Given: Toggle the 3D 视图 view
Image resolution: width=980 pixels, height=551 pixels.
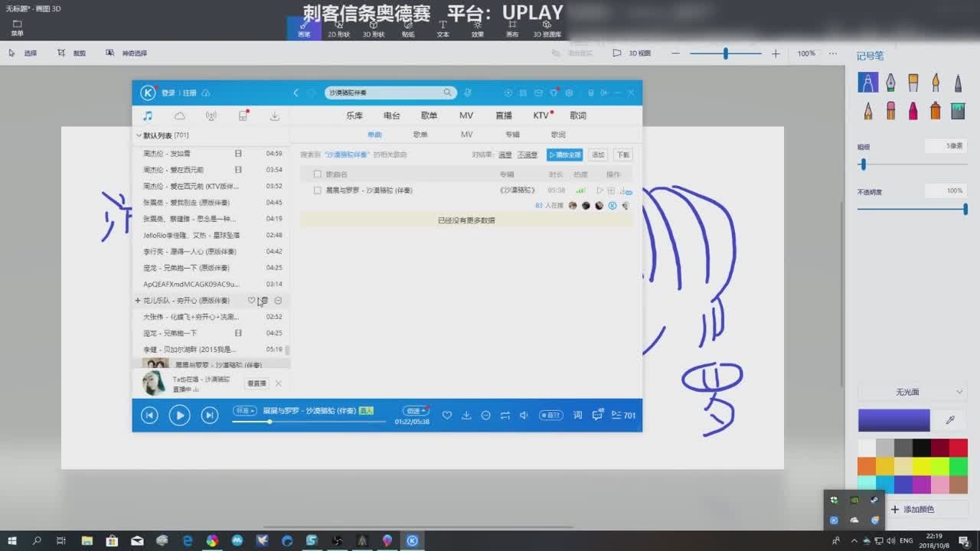Looking at the screenshot, I should coord(632,54).
